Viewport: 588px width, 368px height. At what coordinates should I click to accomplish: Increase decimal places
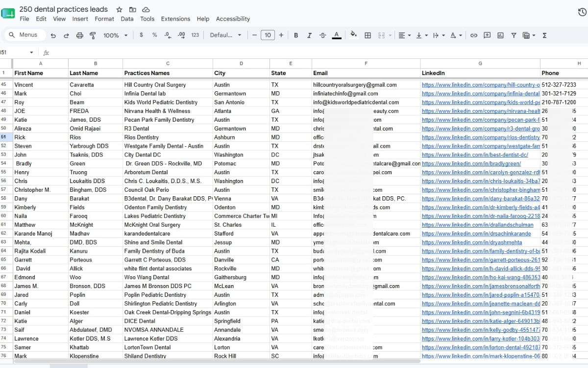pos(181,35)
